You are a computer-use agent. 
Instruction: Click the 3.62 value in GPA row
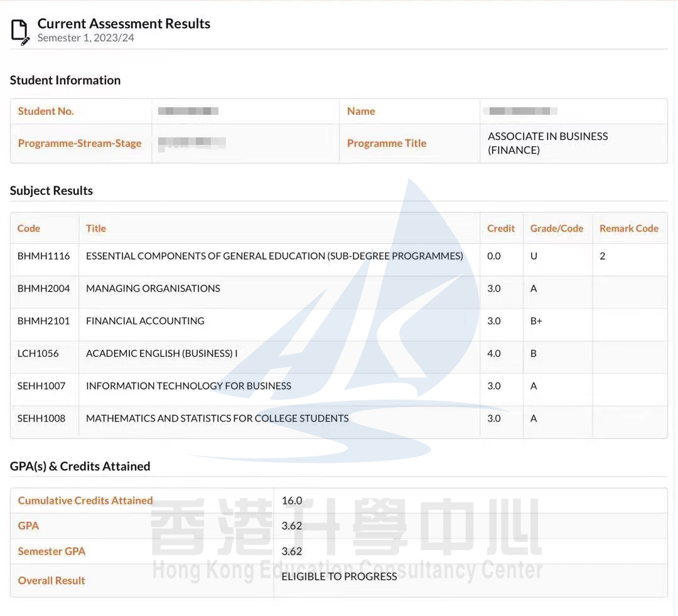point(292,526)
